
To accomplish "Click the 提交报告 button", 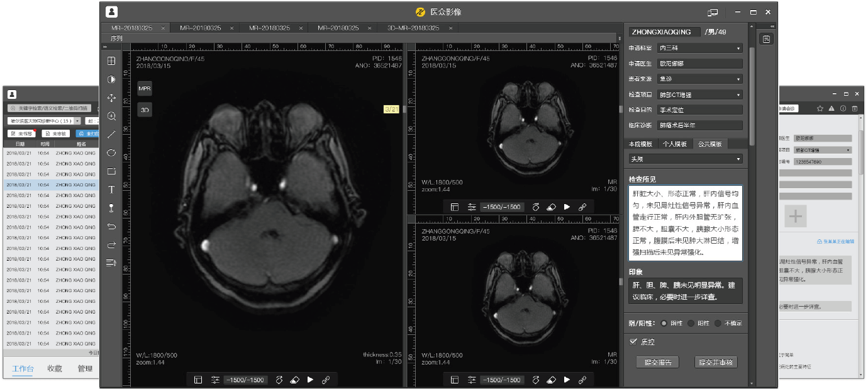I will (x=657, y=362).
